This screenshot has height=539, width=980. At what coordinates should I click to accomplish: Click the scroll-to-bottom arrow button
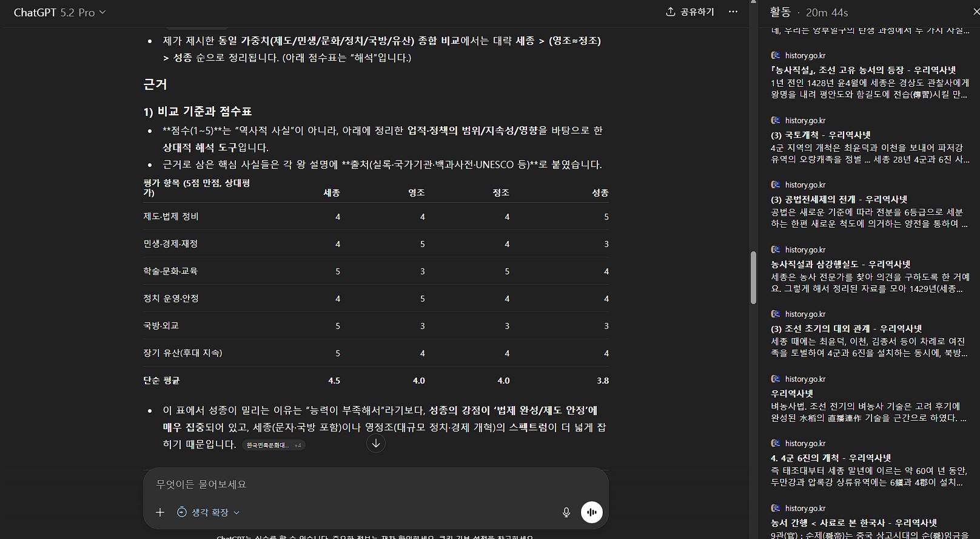[376, 444]
